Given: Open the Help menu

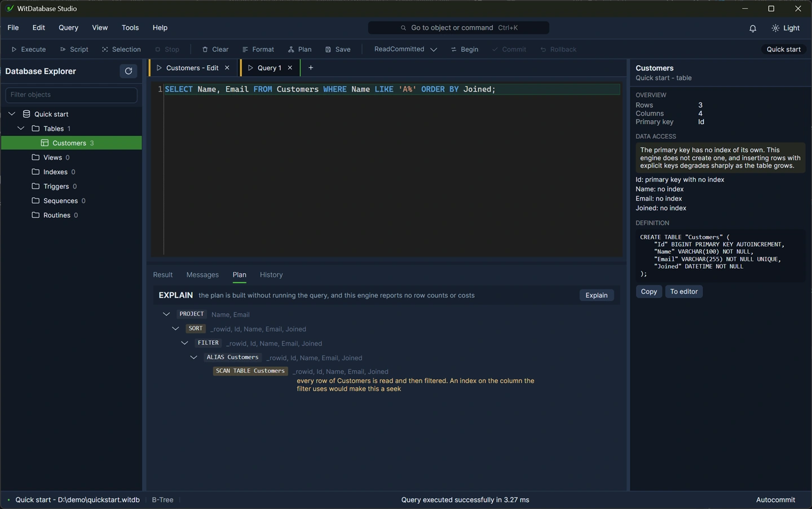Looking at the screenshot, I should tap(160, 28).
